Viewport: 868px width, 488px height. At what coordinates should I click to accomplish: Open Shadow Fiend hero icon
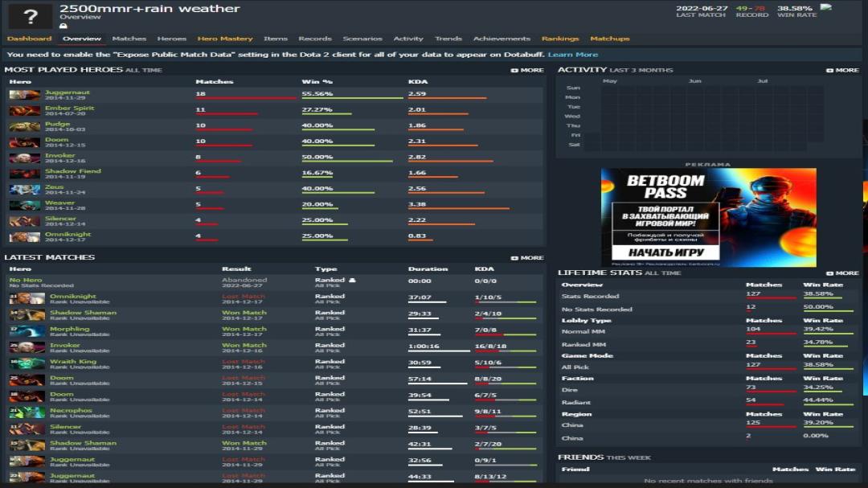tap(25, 174)
